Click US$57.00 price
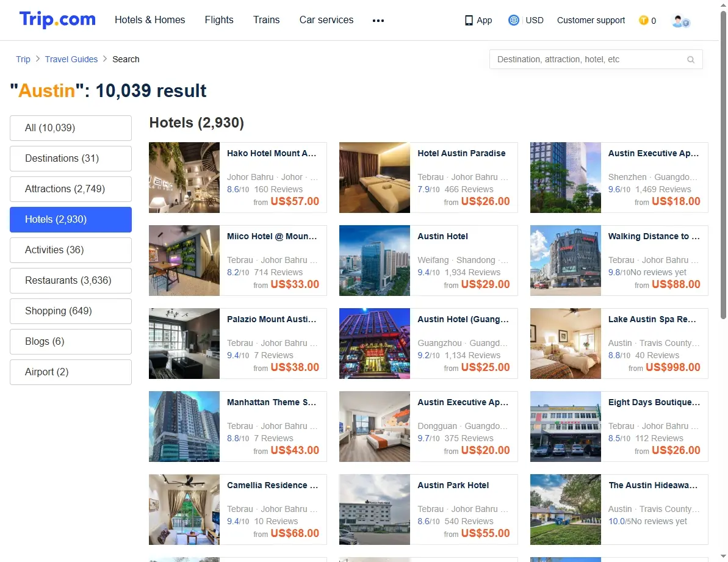The width and height of the screenshot is (728, 562). tap(295, 201)
